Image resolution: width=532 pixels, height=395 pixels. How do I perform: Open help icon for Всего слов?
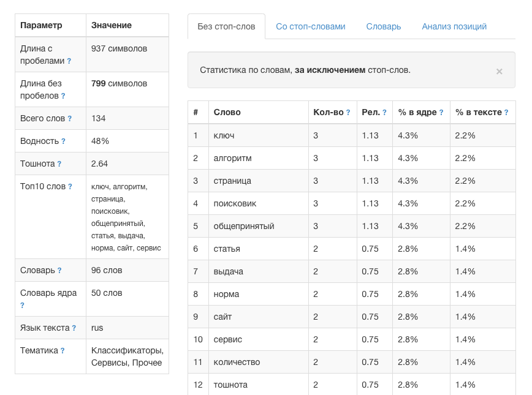tap(70, 119)
